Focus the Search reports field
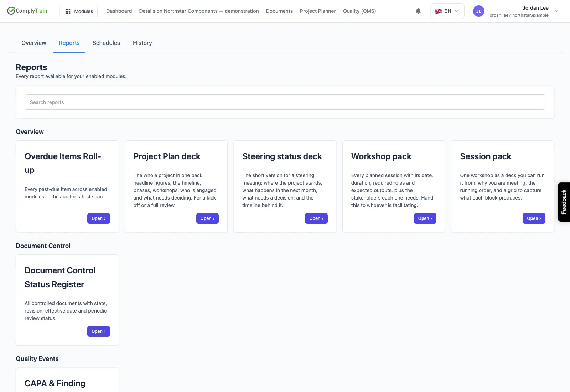570x392 pixels. click(285, 102)
